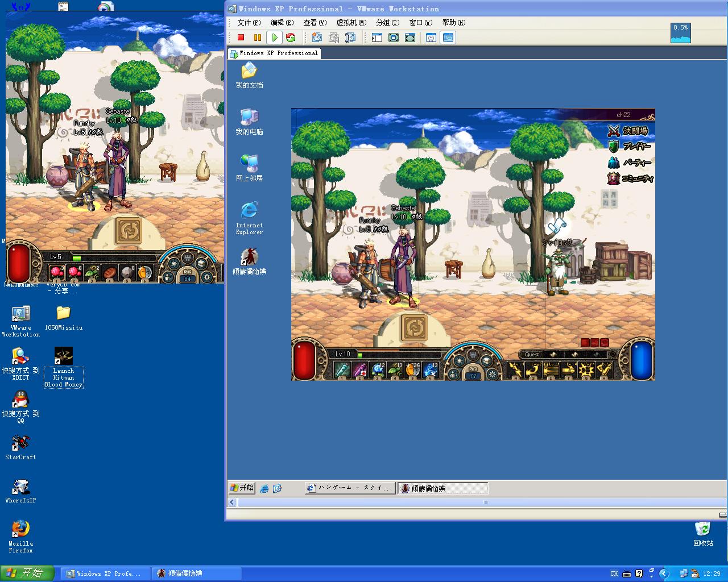Suspend the virtual machine with pause button
Screen dimensions: 728x582
(257, 38)
